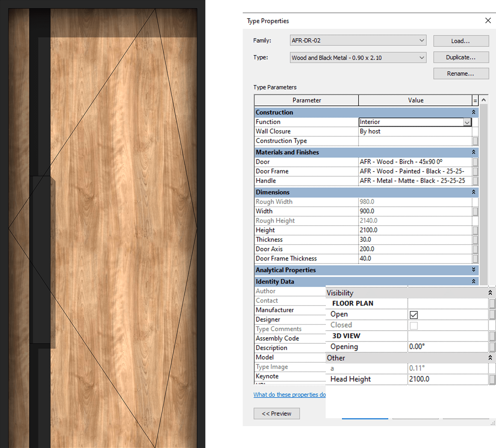Click the associate button beside Thickness value

pyautogui.click(x=475, y=240)
